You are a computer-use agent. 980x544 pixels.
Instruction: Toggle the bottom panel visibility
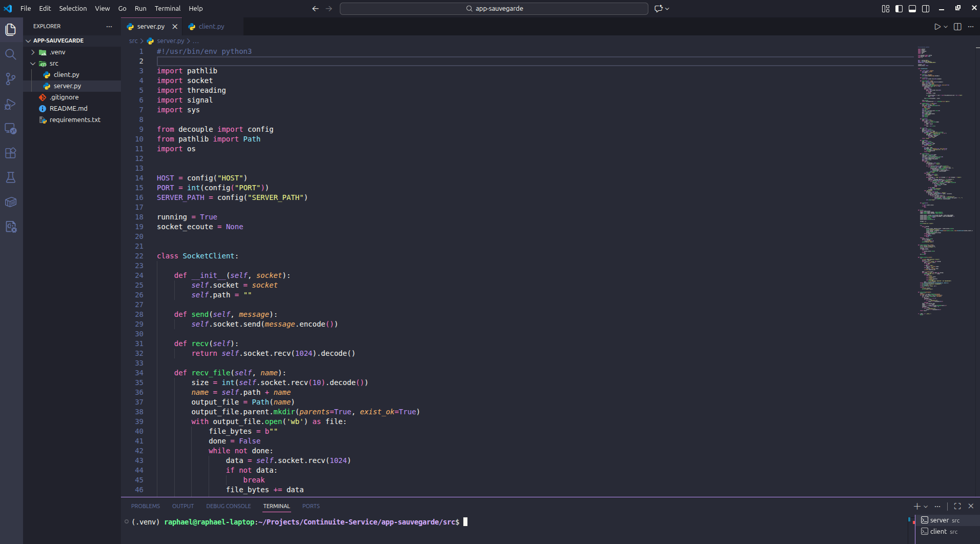[x=912, y=9]
